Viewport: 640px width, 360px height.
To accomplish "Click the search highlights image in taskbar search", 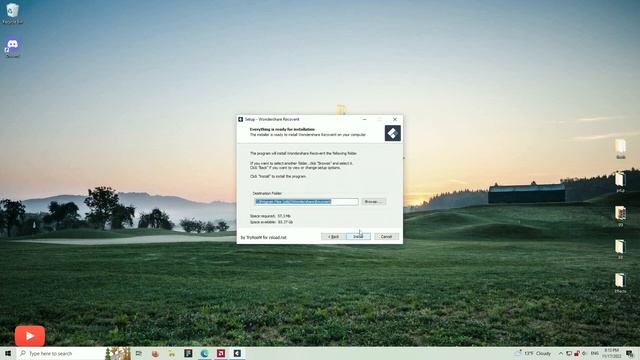I will (x=118, y=353).
